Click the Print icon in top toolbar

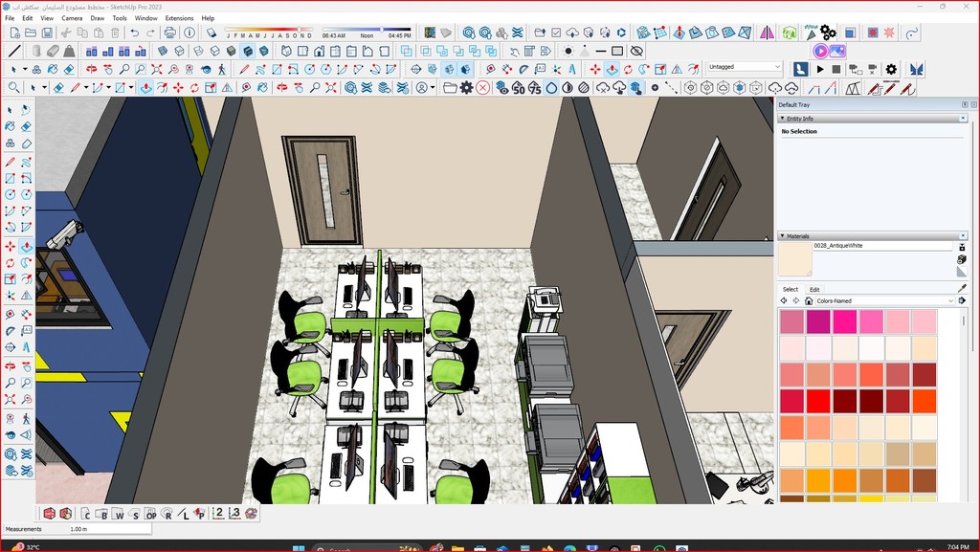coord(170,33)
